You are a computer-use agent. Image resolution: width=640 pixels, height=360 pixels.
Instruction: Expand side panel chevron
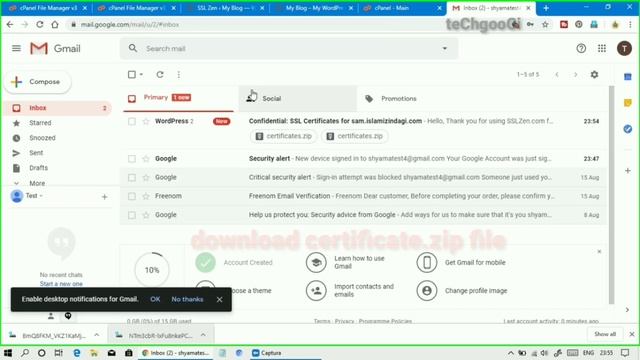(x=627, y=310)
